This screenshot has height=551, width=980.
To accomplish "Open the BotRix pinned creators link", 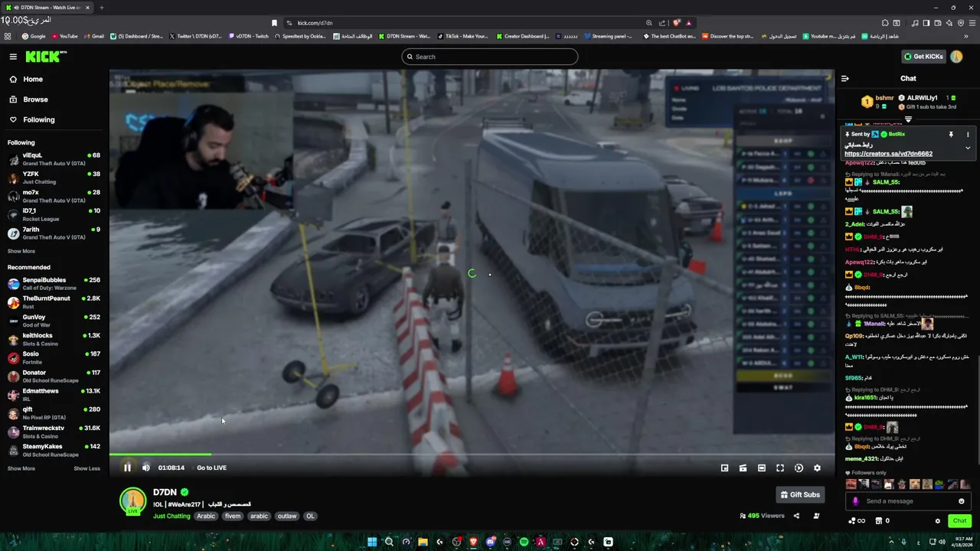I will tap(888, 154).
